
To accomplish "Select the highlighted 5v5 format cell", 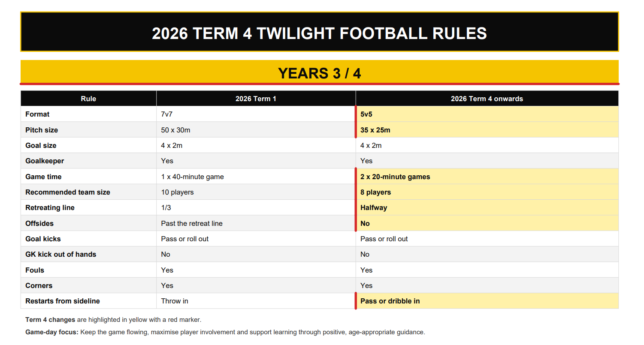I will 487,114.
